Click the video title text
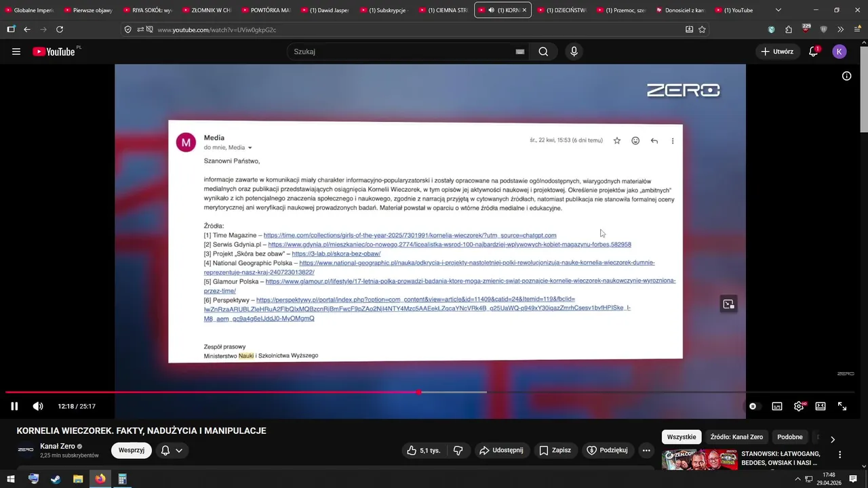Screen dimensions: 868x488 point(141,430)
